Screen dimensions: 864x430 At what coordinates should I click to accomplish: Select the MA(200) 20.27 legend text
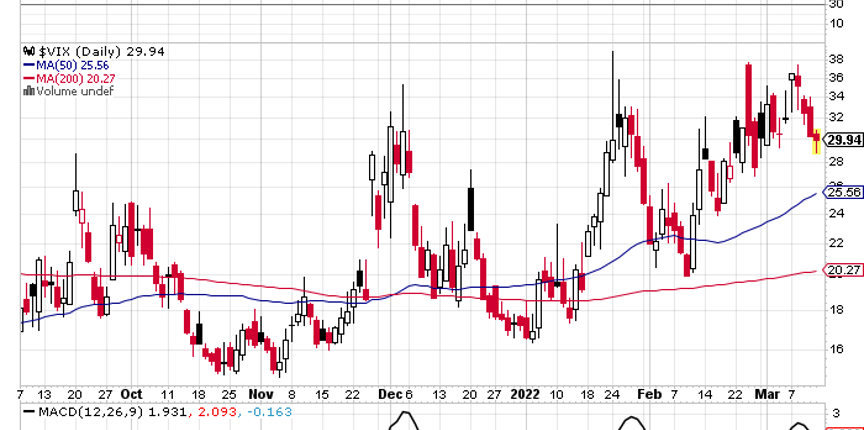76,78
